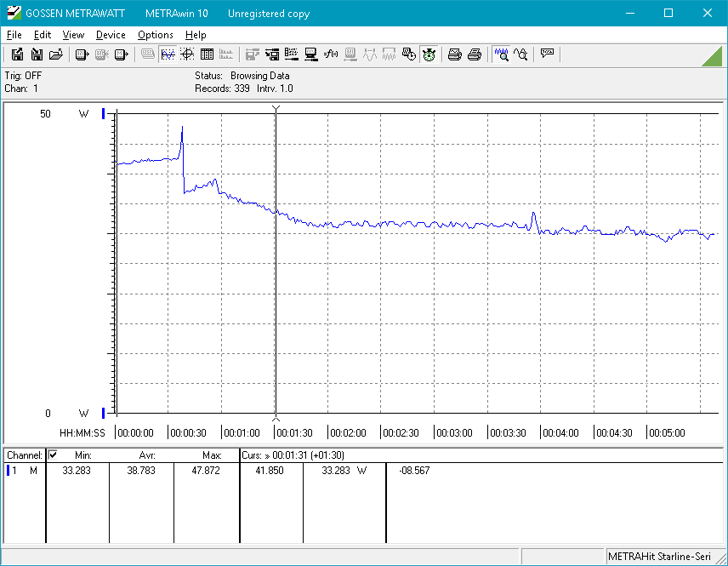Click the first floppy disk save icon
Screen dimensions: 728x566
17,54
